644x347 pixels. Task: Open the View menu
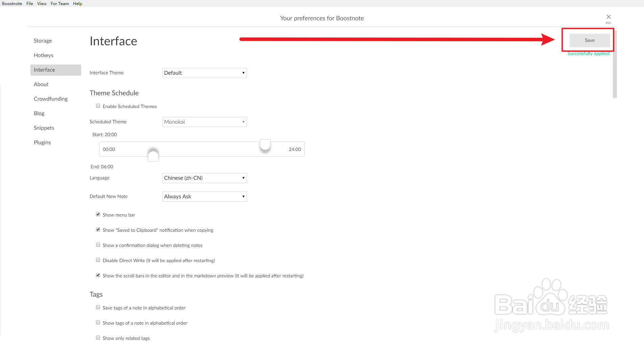(x=42, y=3)
